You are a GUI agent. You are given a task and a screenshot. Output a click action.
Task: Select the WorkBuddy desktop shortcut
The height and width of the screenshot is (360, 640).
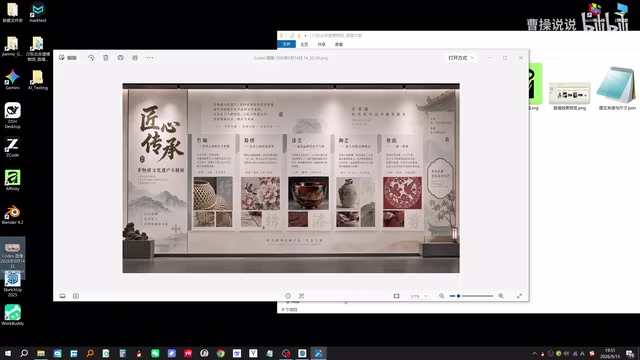[12, 315]
